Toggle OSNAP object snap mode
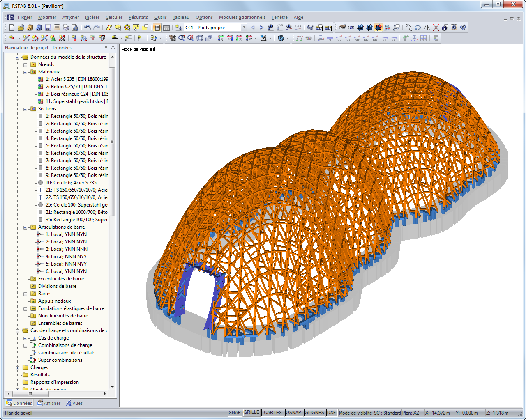Viewport: 526px width, 420px height. (293, 413)
